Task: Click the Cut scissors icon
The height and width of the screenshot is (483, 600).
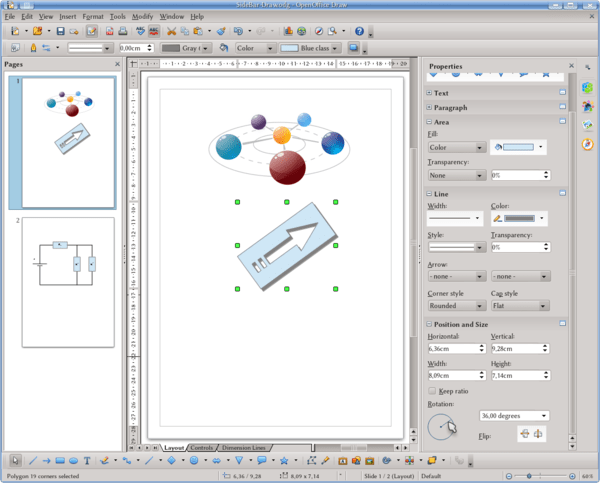Action: point(173,31)
